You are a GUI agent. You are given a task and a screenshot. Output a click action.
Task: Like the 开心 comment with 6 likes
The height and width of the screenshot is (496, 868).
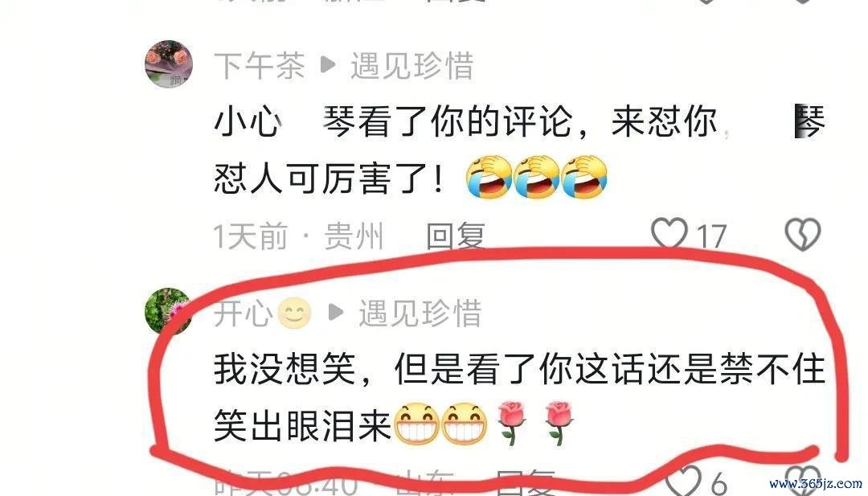pos(682,481)
